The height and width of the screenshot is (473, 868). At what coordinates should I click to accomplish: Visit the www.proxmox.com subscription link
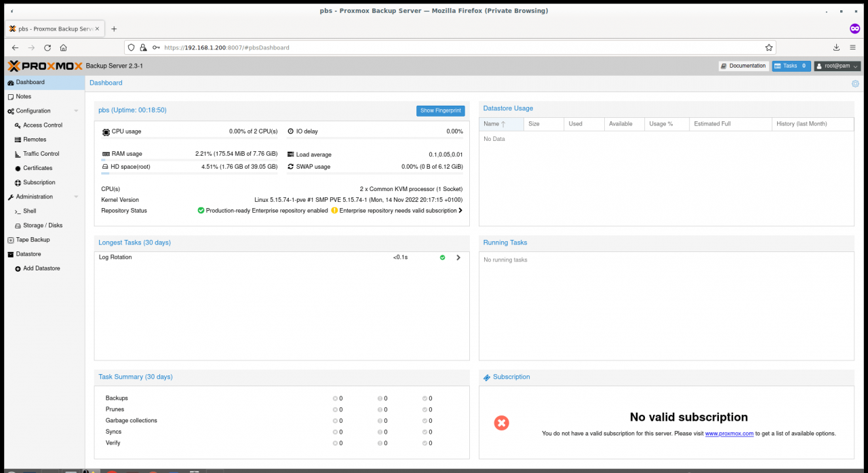pos(730,433)
